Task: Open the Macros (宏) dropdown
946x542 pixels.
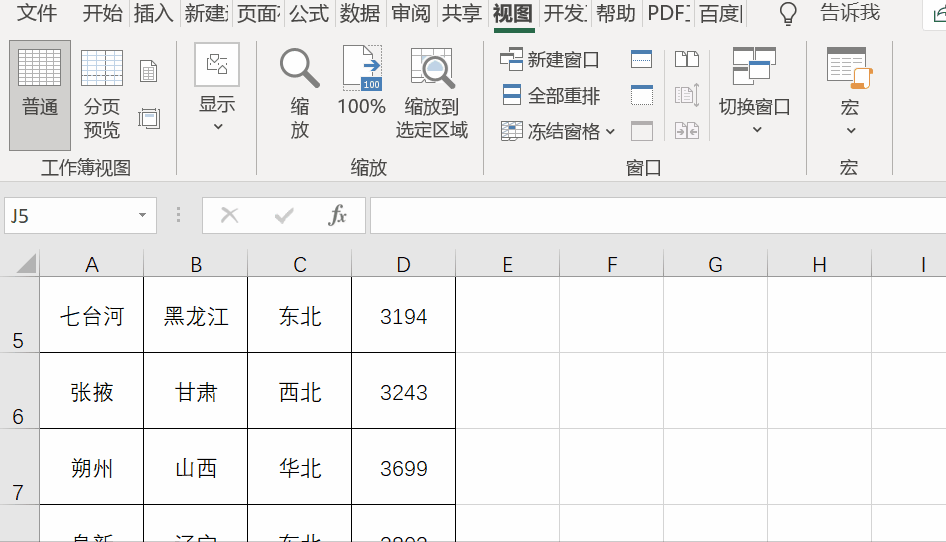Action: coord(849,91)
